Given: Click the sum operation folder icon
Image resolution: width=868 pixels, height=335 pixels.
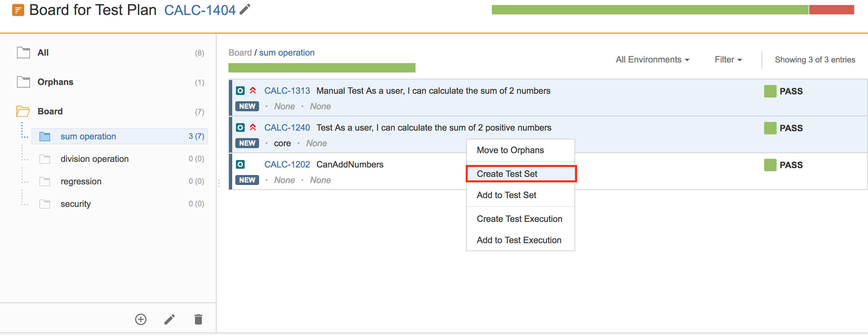Looking at the screenshot, I should [44, 136].
